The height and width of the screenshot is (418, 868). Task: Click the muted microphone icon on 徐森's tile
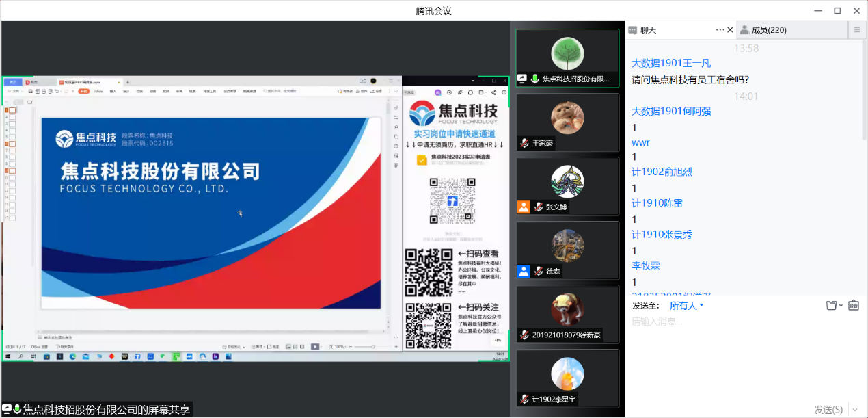(539, 272)
